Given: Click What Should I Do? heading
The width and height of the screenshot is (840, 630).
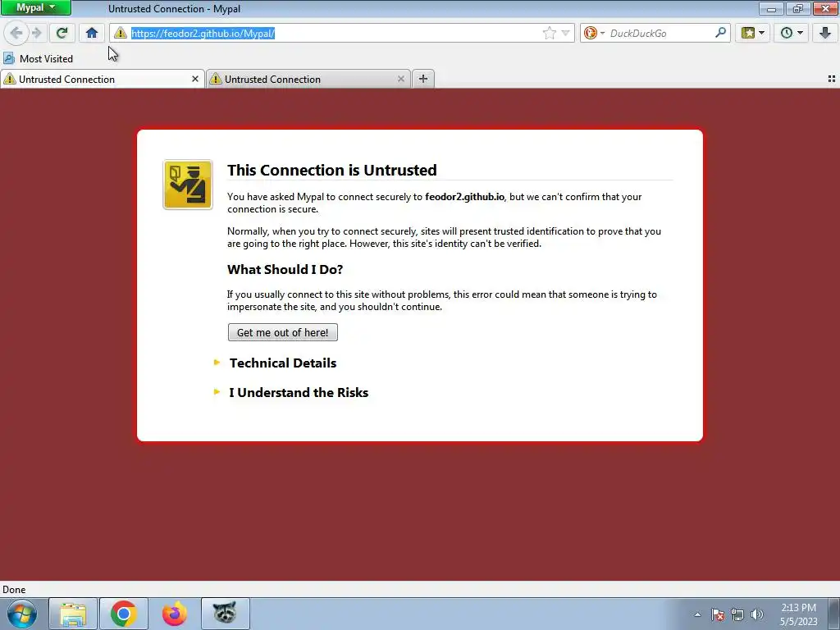Looking at the screenshot, I should 285,269.
